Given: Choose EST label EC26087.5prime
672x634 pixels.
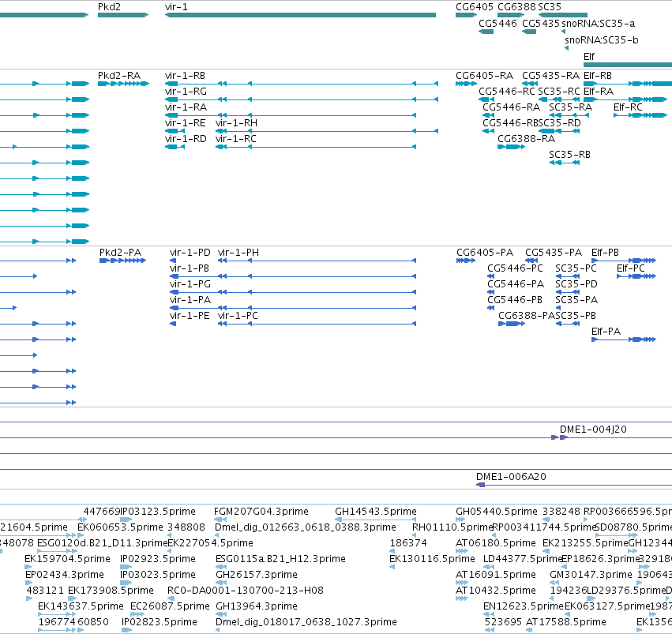Looking at the screenshot, I should tap(170, 606).
